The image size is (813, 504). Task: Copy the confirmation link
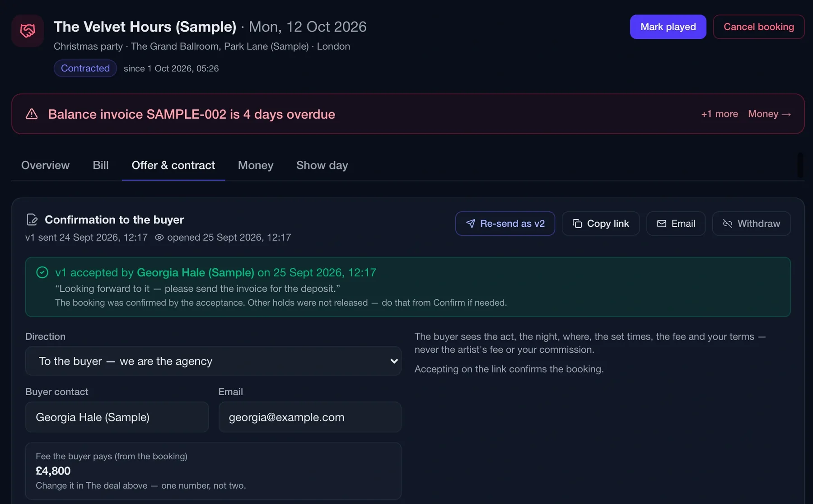tap(601, 224)
